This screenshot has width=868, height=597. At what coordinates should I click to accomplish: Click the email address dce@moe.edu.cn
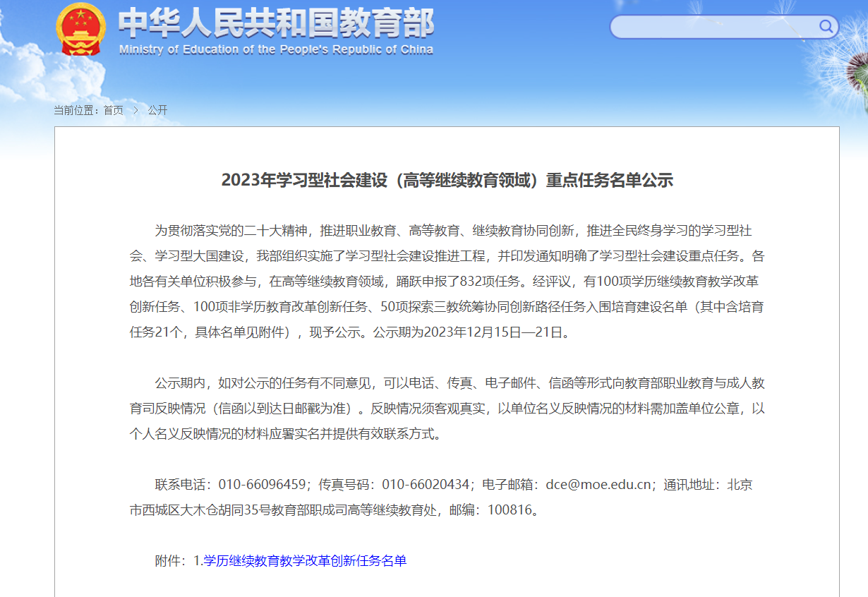[598, 485]
